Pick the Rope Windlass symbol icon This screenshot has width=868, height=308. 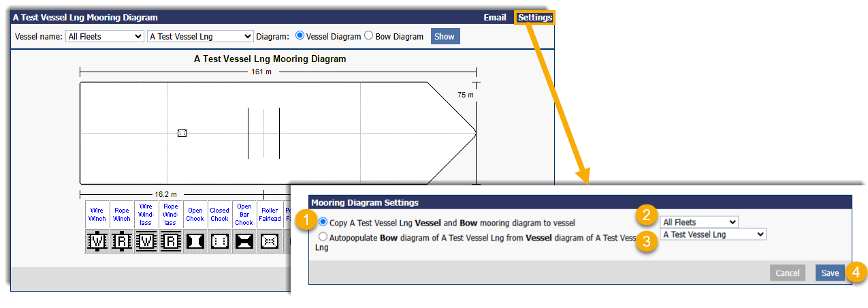[x=171, y=241]
